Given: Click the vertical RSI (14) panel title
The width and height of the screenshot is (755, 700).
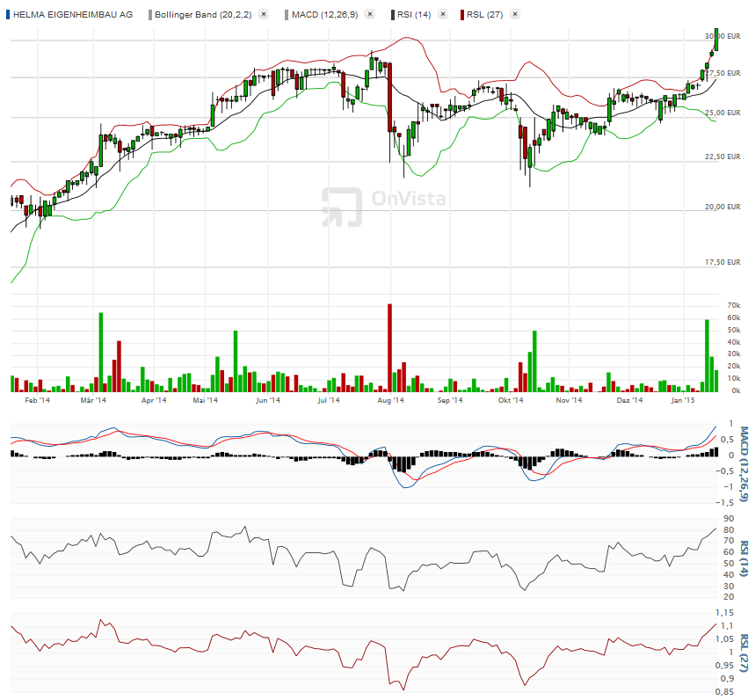Looking at the screenshot, I should [x=744, y=558].
